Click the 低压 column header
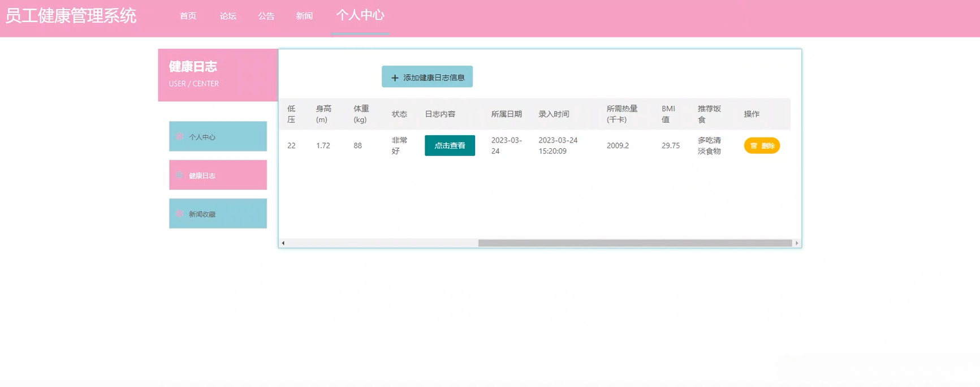The image size is (980, 387). (291, 114)
